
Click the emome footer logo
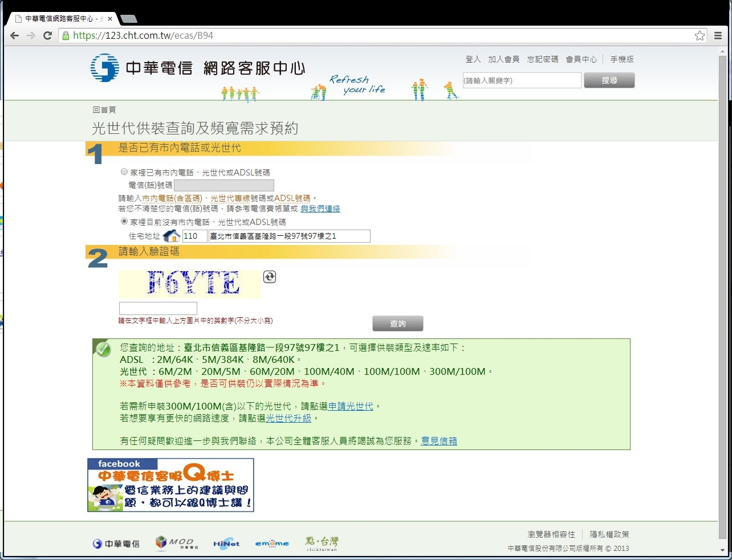[x=272, y=543]
